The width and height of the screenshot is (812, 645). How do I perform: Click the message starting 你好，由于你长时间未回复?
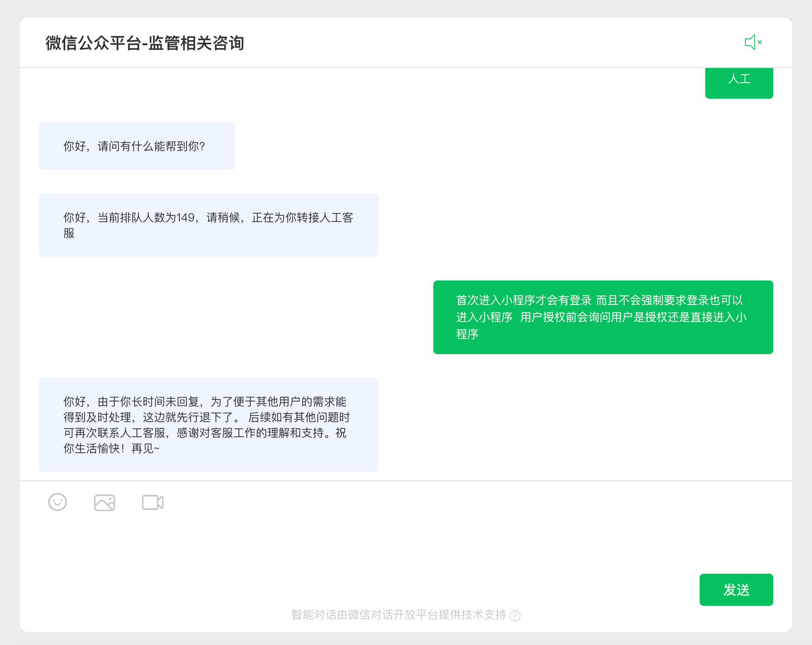(x=209, y=425)
